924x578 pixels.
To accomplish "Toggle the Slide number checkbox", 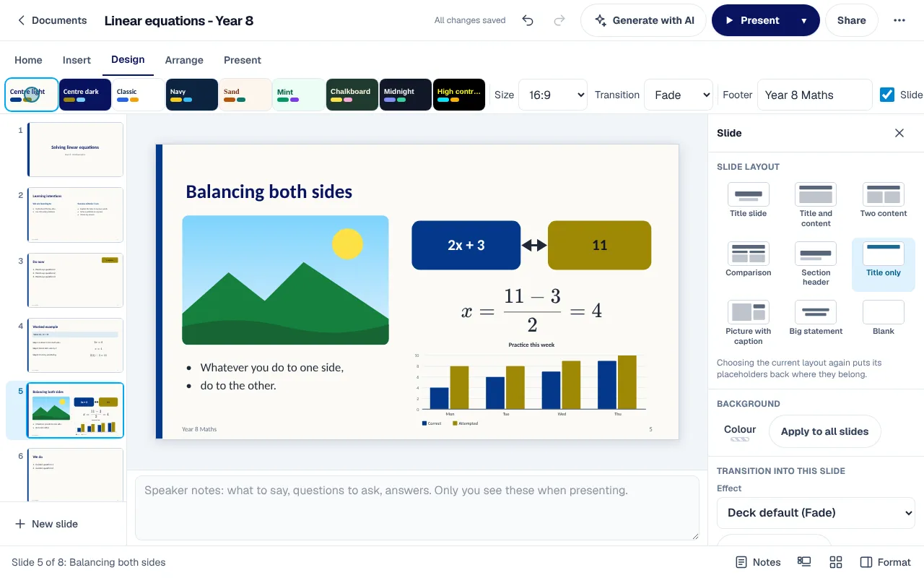I will 887,95.
